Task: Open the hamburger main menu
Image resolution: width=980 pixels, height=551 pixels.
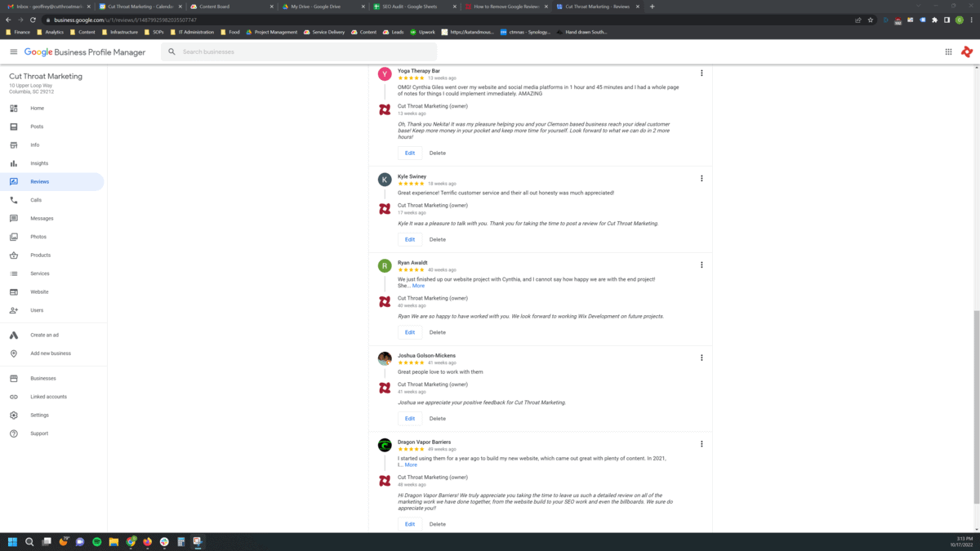Action: click(x=13, y=51)
